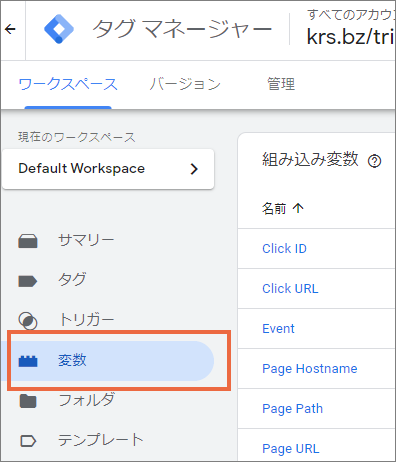The image size is (396, 462).
Task: Switch to the 管理 tab
Action: point(281,84)
